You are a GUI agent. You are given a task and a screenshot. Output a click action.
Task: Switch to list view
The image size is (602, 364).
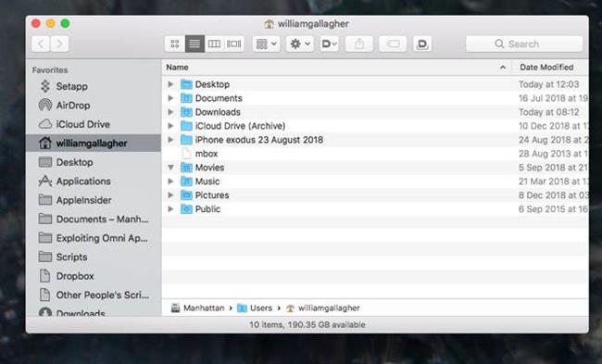(x=194, y=44)
